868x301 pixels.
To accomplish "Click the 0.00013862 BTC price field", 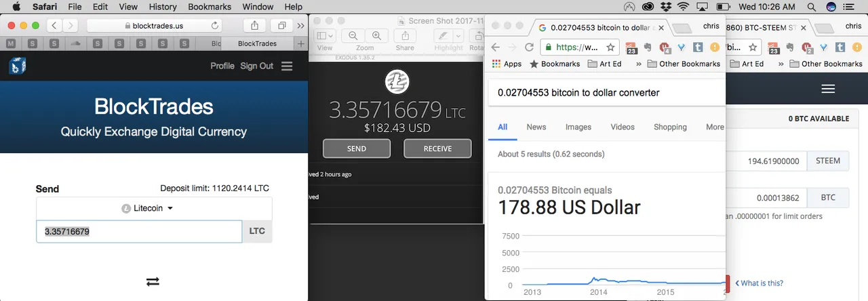I will [766, 198].
